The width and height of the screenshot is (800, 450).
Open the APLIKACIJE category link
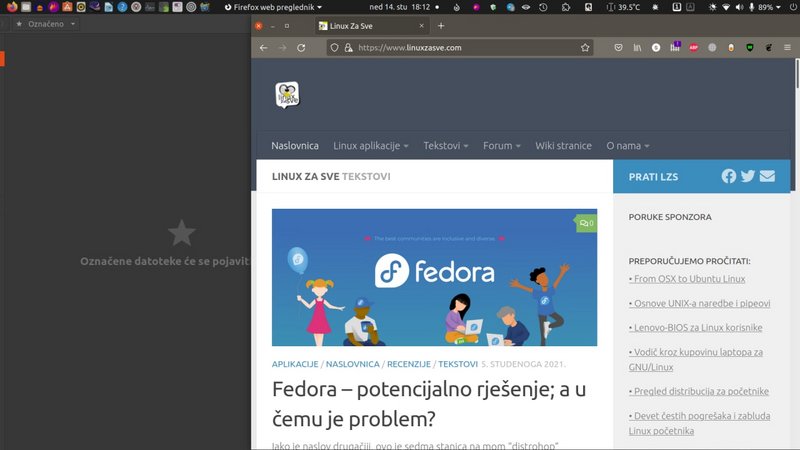point(295,364)
